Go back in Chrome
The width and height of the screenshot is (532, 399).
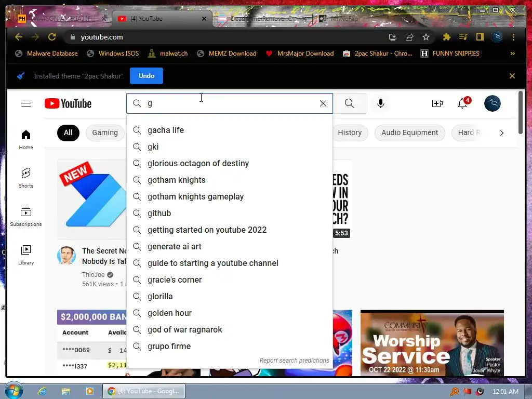19,37
